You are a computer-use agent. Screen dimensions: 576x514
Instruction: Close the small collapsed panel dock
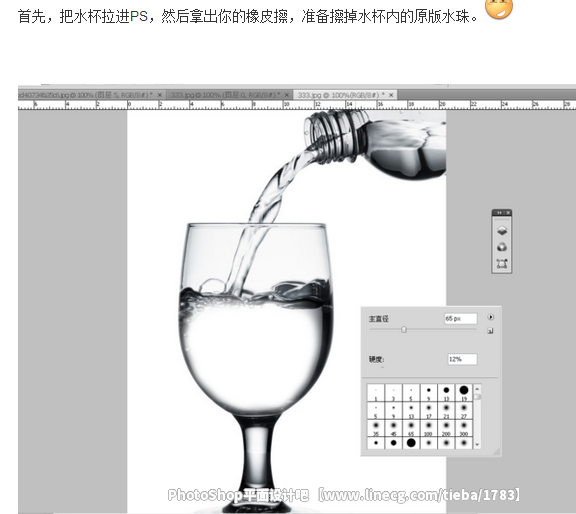(508, 212)
